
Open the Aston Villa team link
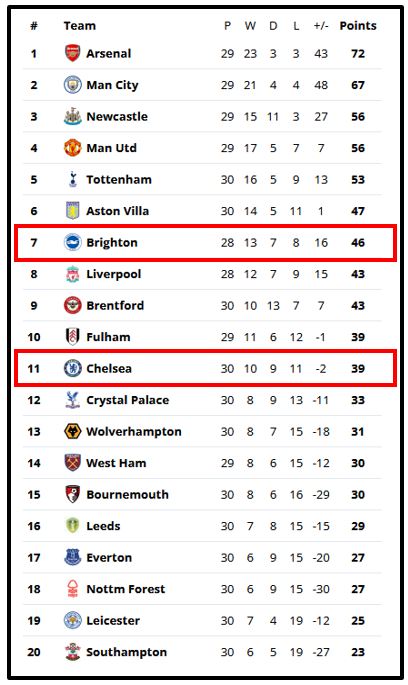(x=118, y=211)
